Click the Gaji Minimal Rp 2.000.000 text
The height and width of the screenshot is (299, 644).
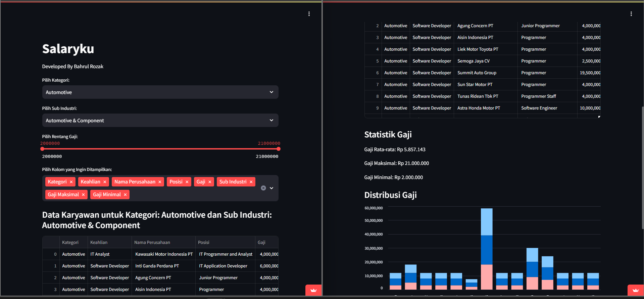tap(394, 177)
